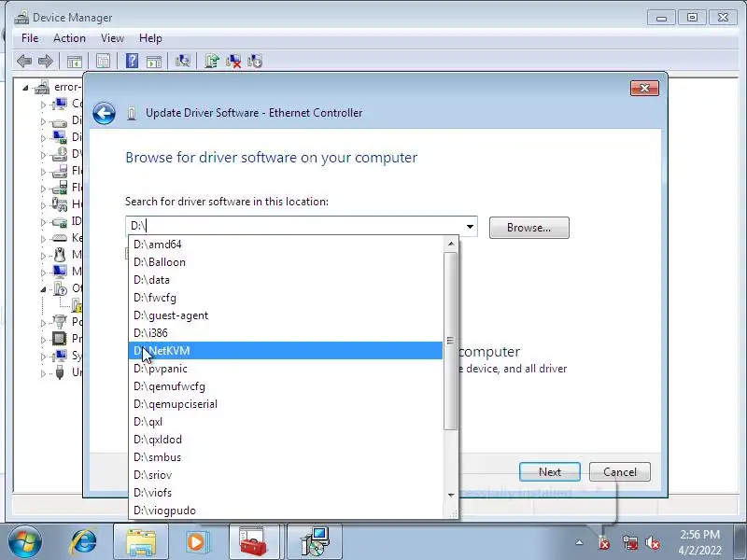
Task: Go back using the wizard's blue arrow
Action: 104,113
